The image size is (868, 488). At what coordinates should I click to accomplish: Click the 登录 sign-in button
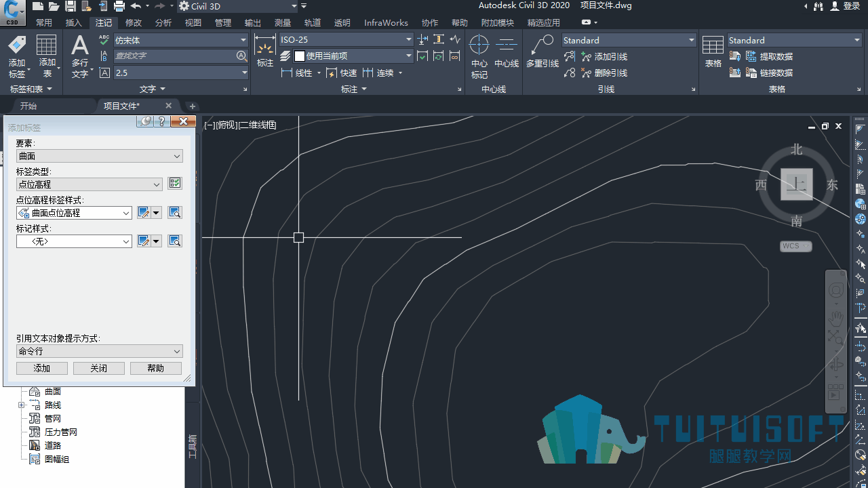(x=846, y=6)
